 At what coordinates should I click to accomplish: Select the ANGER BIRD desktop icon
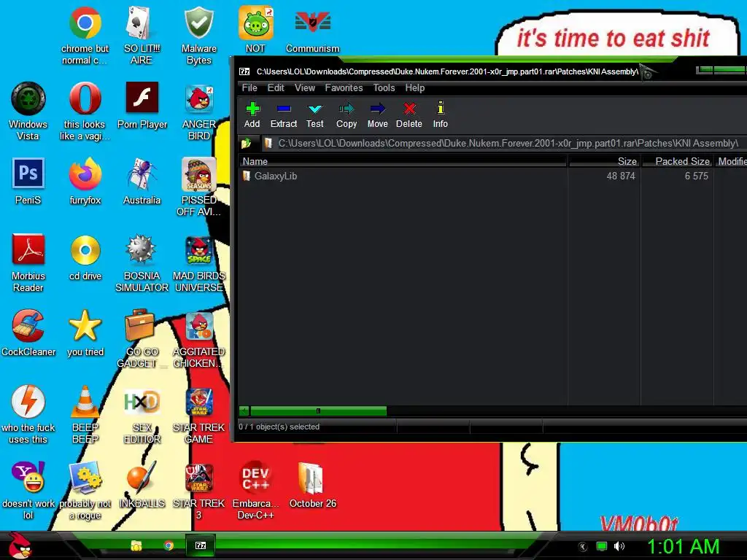click(198, 112)
